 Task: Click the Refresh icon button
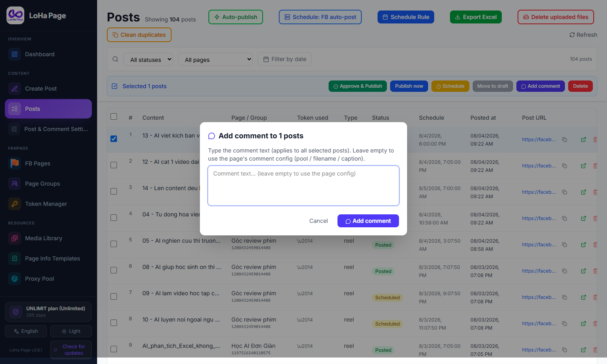tap(583, 35)
